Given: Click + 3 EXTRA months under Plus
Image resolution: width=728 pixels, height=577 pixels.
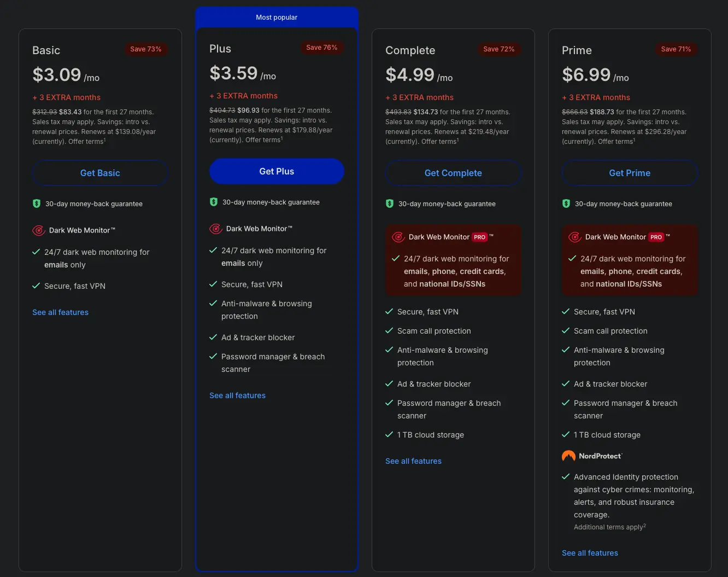Looking at the screenshot, I should [x=244, y=96].
